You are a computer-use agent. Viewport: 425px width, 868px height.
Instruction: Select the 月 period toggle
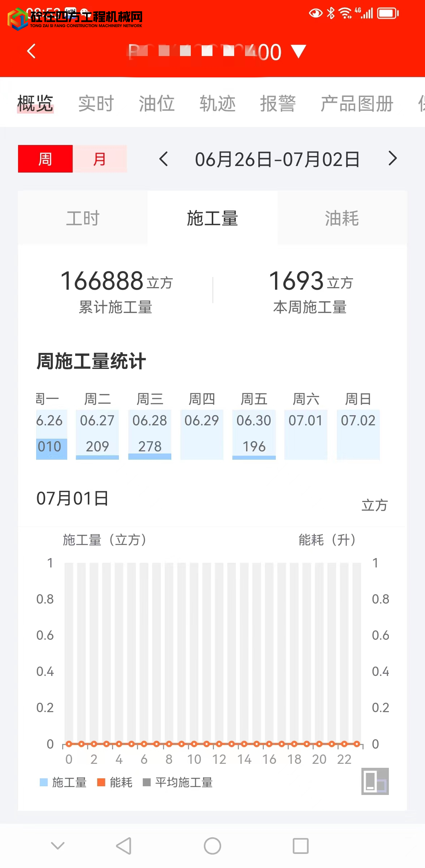[100, 159]
